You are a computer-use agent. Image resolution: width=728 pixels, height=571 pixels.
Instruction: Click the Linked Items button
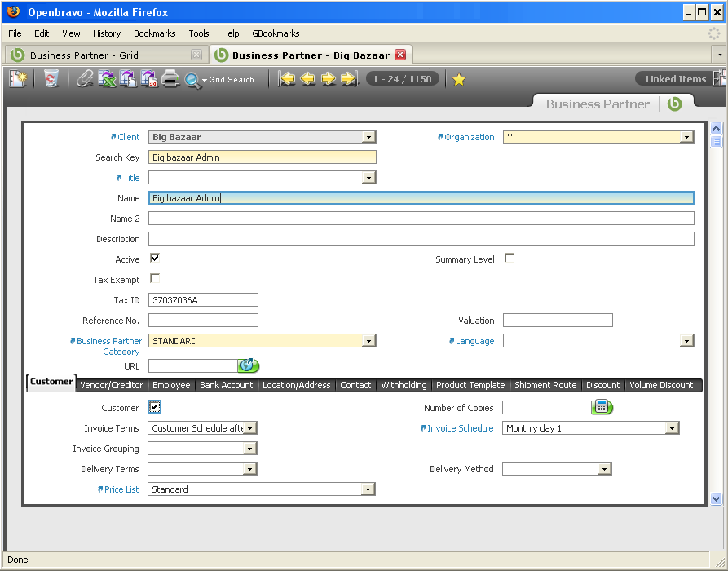675,79
